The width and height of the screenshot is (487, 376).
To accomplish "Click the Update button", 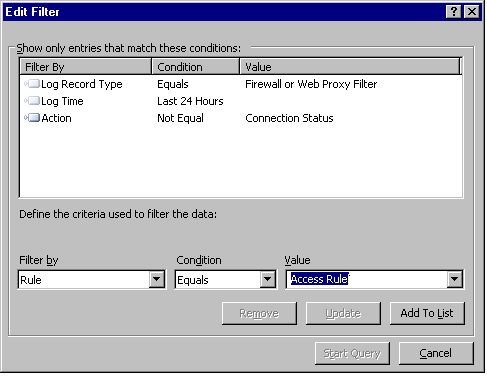I will click(343, 313).
